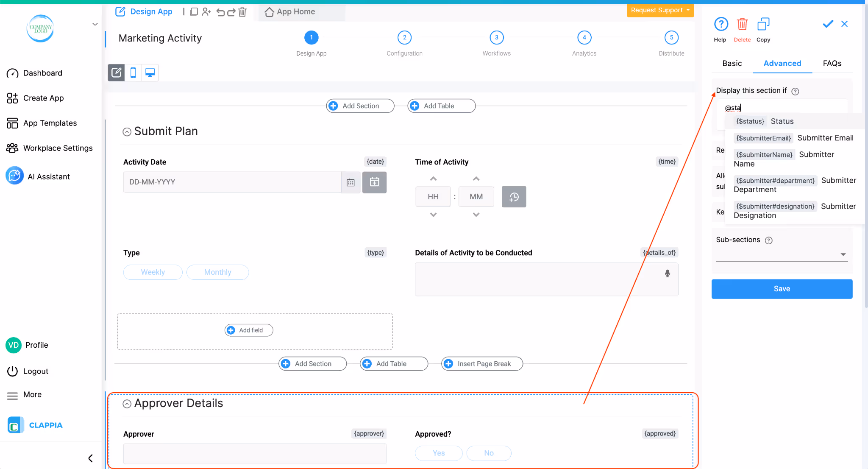Image resolution: width=868 pixels, height=469 pixels.
Task: Open the FAQs tab
Action: pyautogui.click(x=832, y=63)
